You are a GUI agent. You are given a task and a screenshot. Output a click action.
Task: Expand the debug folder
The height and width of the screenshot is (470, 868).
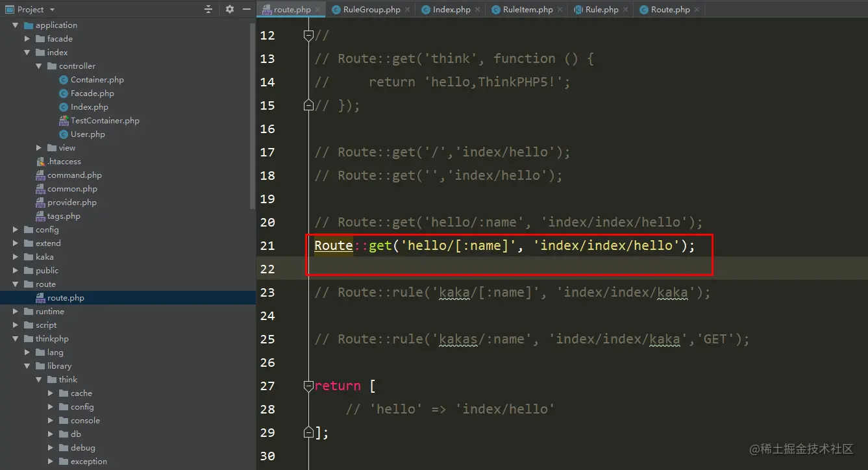tap(51, 448)
